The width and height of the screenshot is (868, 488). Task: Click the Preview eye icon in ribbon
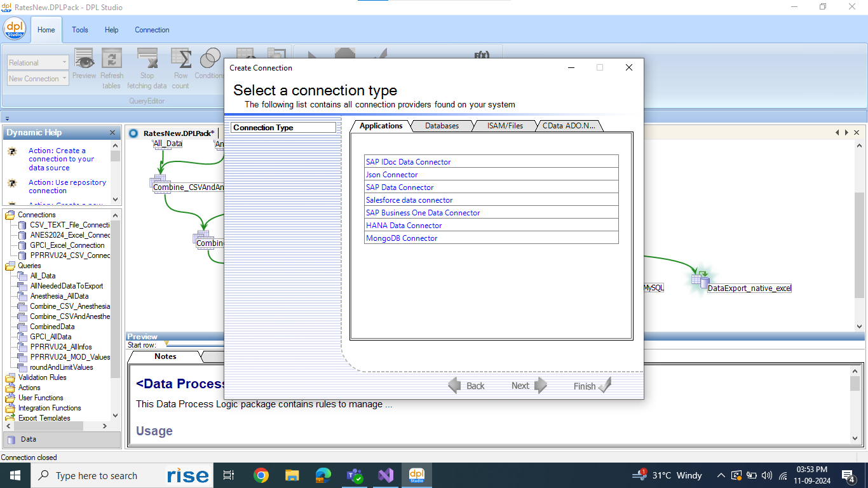click(84, 59)
